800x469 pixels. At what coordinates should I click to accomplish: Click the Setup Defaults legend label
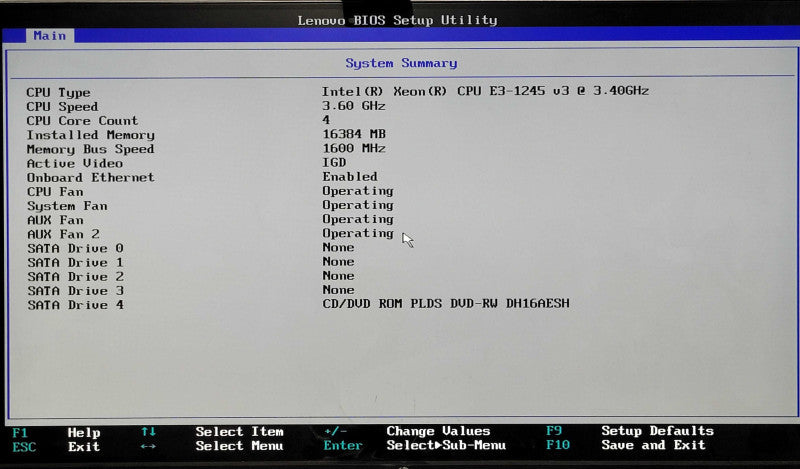(657, 431)
